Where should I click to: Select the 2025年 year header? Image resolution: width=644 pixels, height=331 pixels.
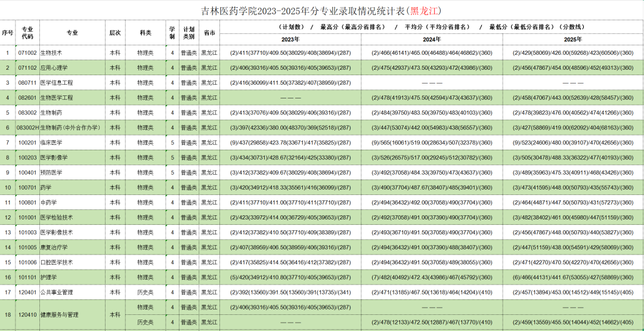(574, 39)
